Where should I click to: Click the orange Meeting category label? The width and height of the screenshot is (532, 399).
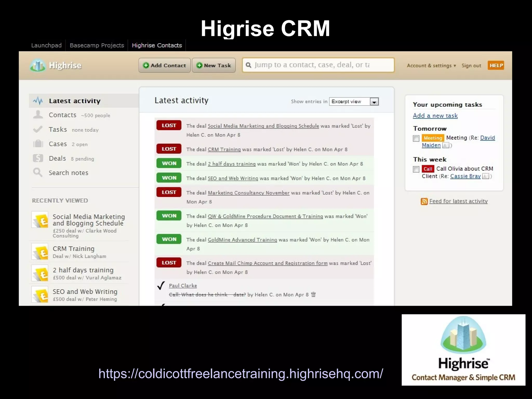[433, 138]
